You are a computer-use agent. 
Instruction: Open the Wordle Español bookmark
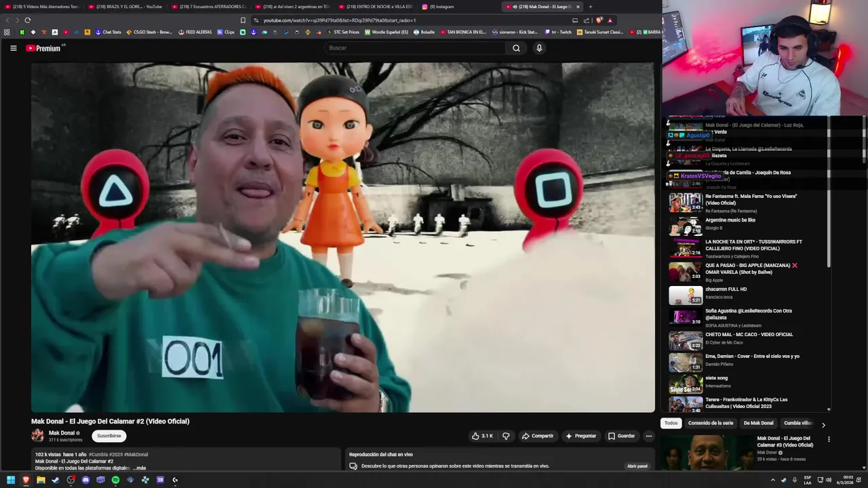[387, 32]
